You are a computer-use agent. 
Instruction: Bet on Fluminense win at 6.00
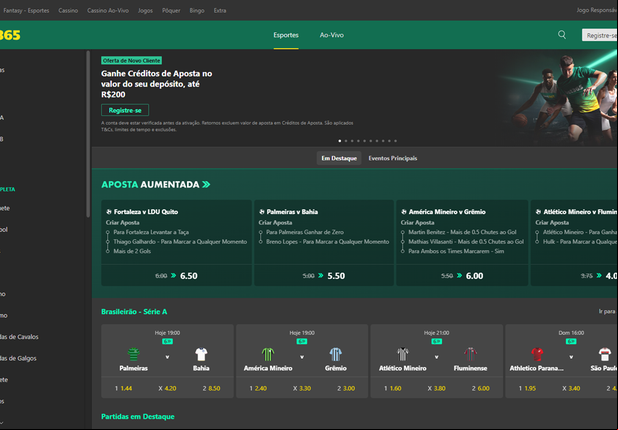pos(480,388)
